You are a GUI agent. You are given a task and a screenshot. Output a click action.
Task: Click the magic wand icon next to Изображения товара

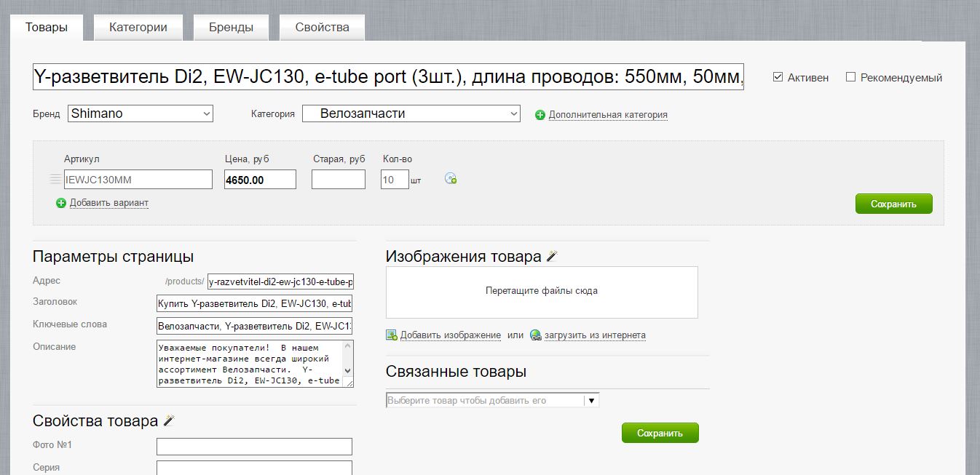(x=552, y=256)
